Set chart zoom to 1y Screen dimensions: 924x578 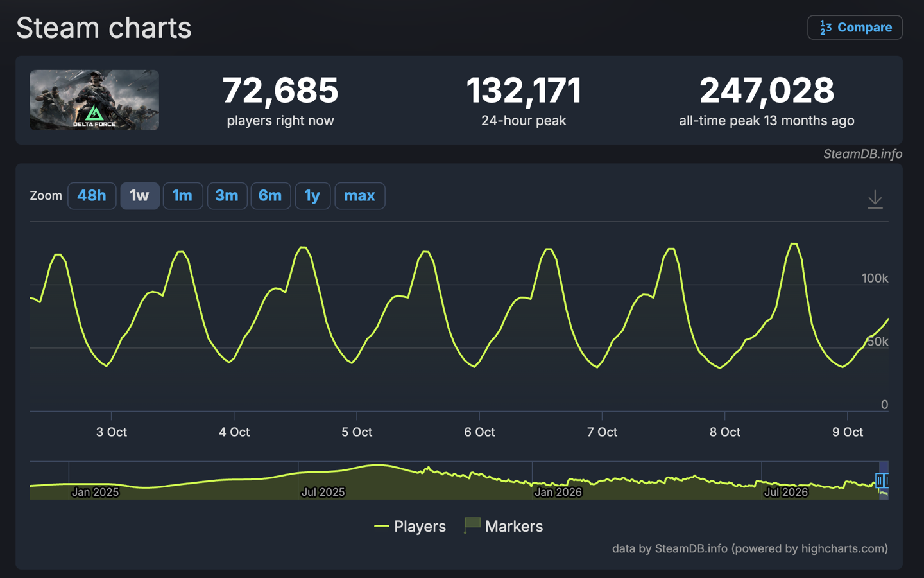coord(312,196)
